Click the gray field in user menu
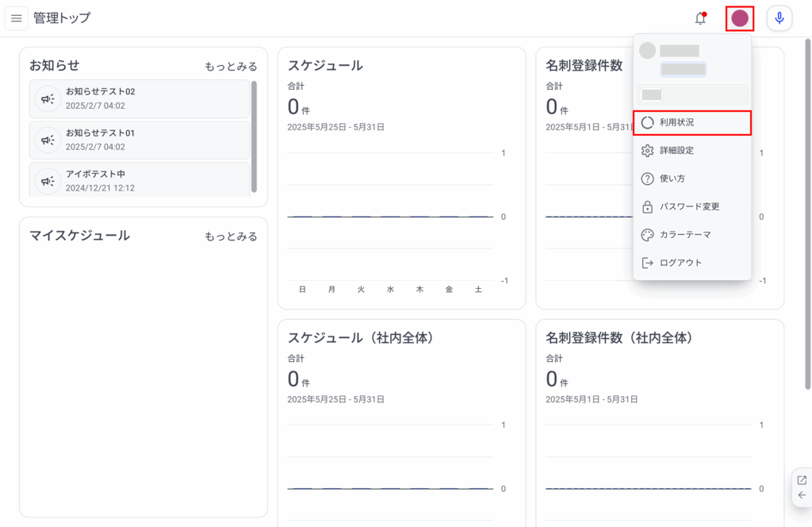This screenshot has width=812, height=527. click(x=692, y=95)
